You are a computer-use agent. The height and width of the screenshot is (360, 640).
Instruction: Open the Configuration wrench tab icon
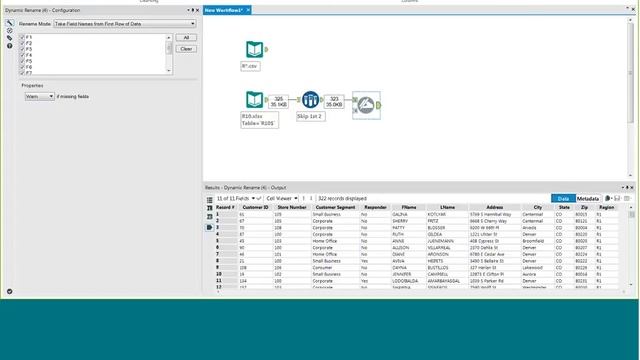point(9,23)
